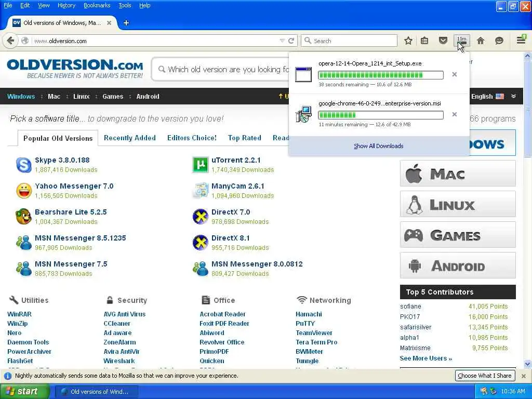Open the File menu
532x399 pixels.
8,5
